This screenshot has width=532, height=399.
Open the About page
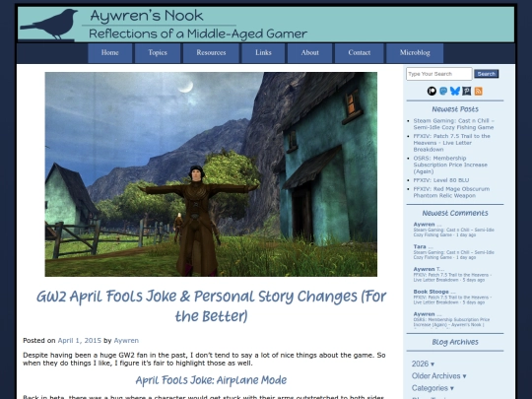(309, 53)
